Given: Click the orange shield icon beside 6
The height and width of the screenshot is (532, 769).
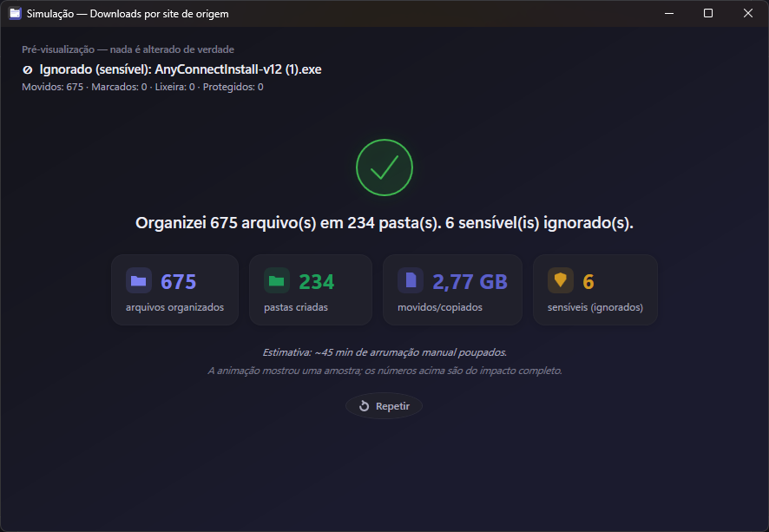Looking at the screenshot, I should coord(561,281).
